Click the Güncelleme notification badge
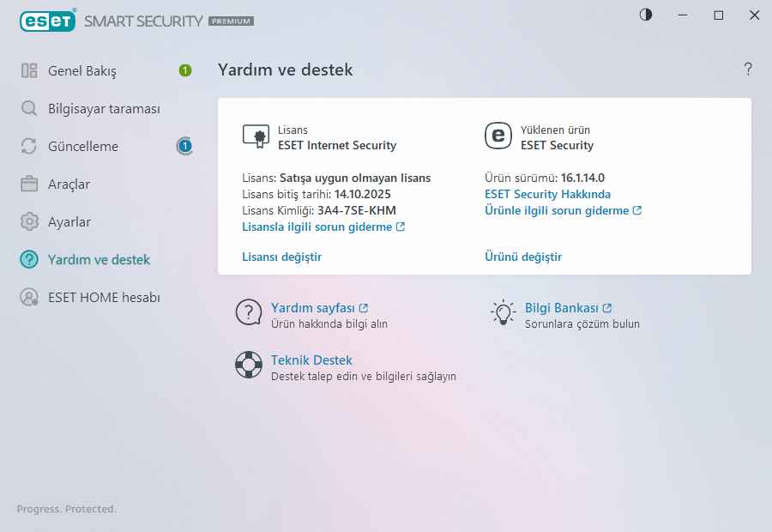The image size is (772, 532). point(185,147)
